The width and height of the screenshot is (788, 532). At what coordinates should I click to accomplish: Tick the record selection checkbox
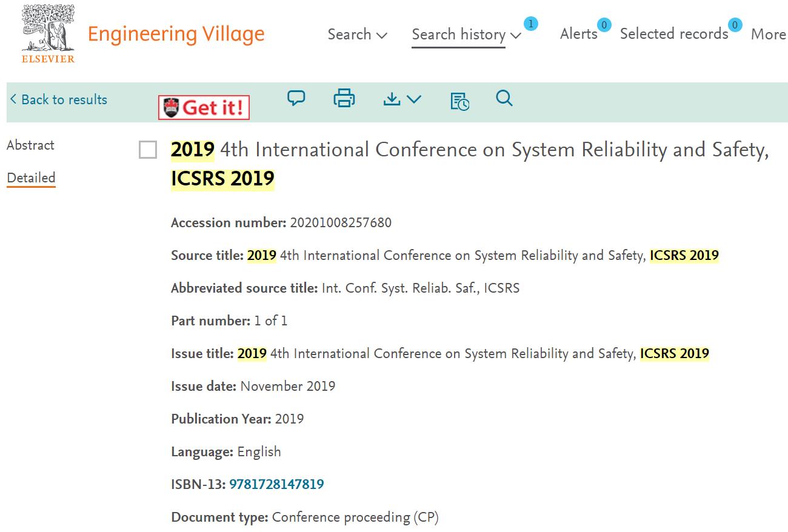pyautogui.click(x=148, y=150)
